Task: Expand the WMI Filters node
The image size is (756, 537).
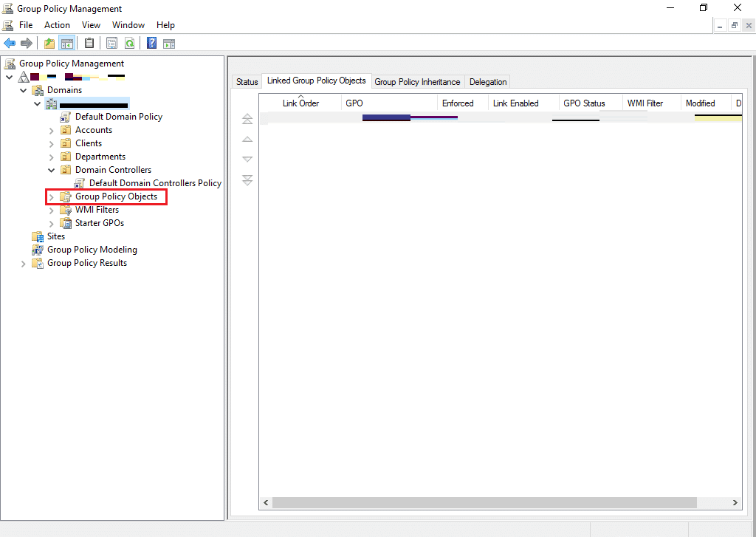Action: pos(51,210)
